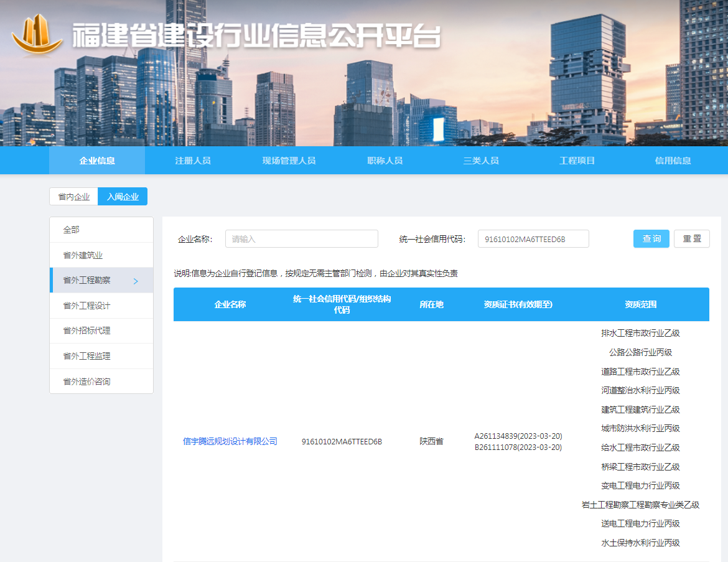Switch to the 省内企业 tab
Viewport: 728px width, 562px height.
pyautogui.click(x=73, y=196)
